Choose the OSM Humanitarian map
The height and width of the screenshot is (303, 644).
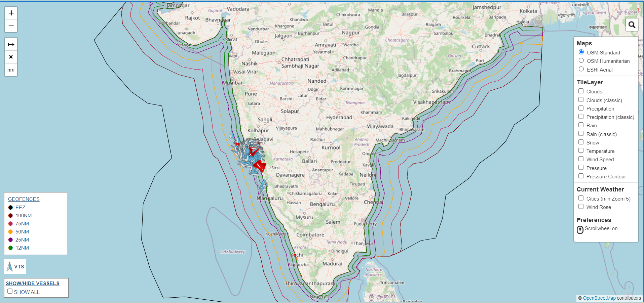tap(581, 60)
